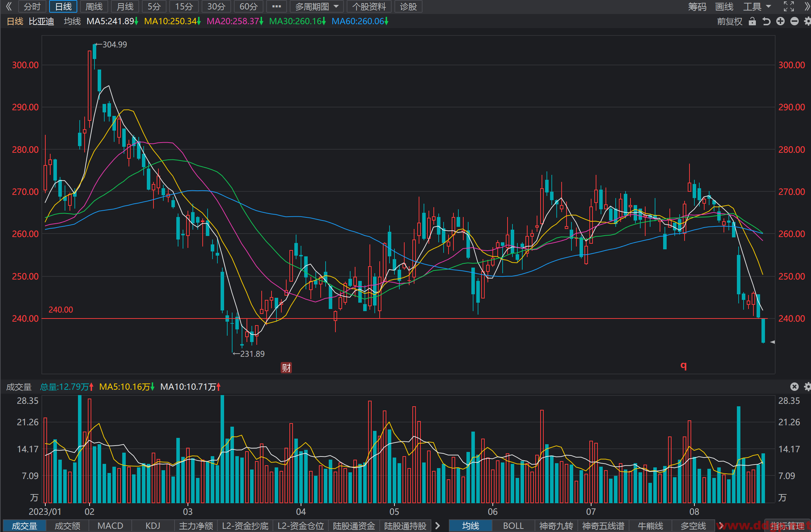Enter fullscreen chart mode icon

point(789,6)
